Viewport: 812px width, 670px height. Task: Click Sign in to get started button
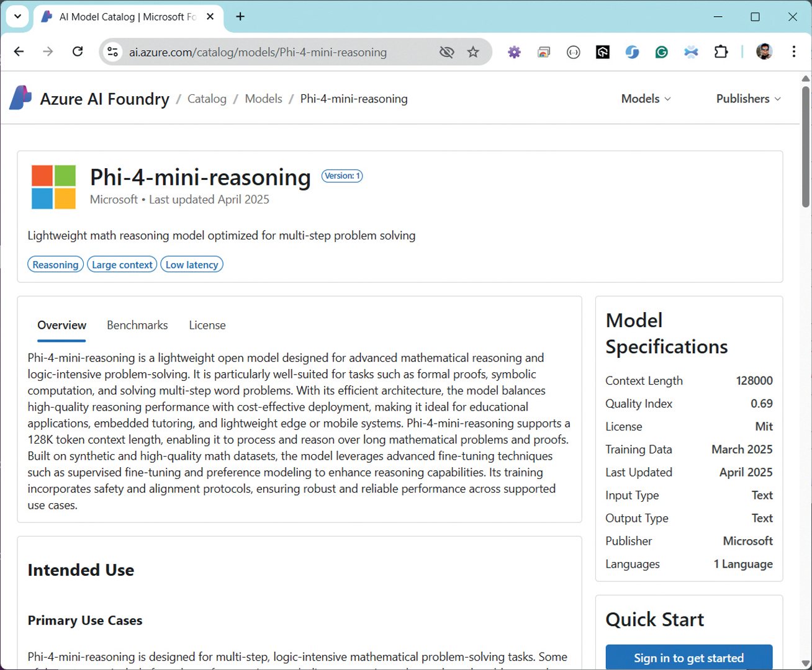[688, 658]
